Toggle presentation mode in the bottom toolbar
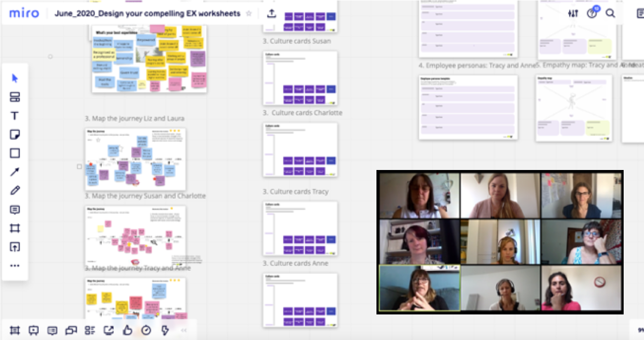Image resolution: width=644 pixels, height=340 pixels. (34, 331)
